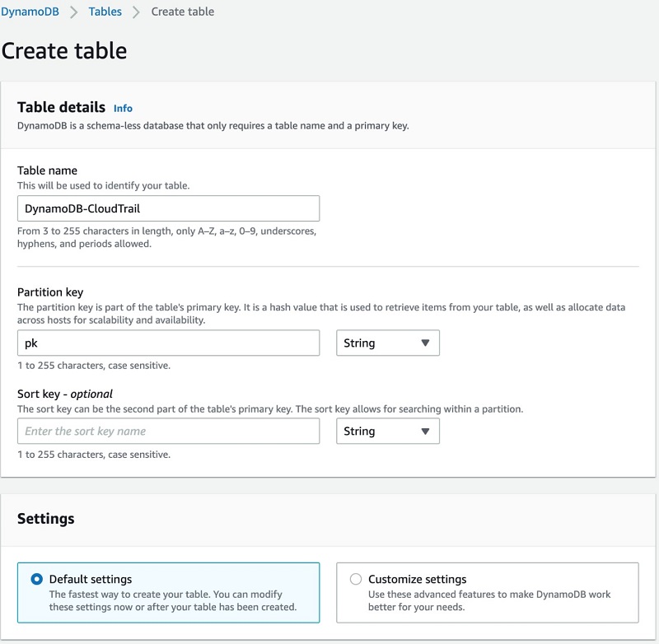
Task: Click the Sort key - optional label
Action: point(65,394)
